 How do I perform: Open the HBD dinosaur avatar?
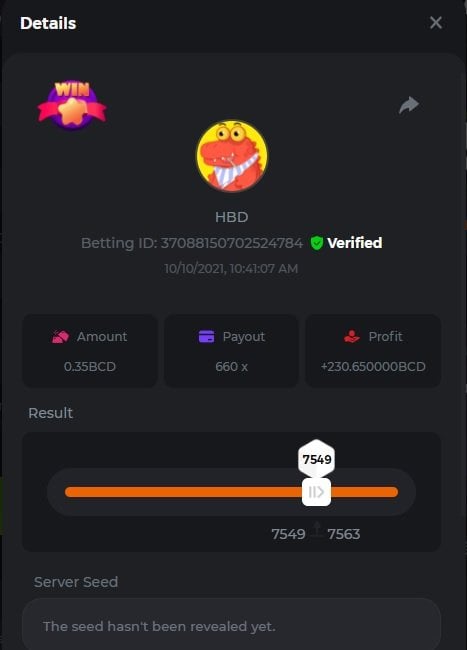pos(232,156)
